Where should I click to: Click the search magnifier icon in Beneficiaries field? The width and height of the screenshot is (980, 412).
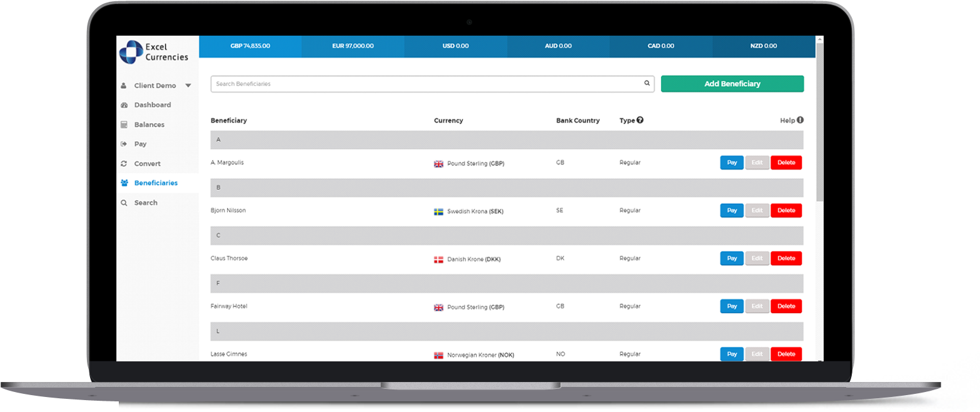click(x=647, y=83)
